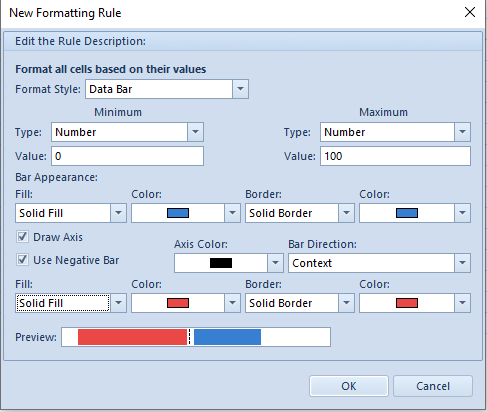This screenshot has height=412, width=487.
Task: Expand the Minimum Type dropdown
Action: [195, 132]
